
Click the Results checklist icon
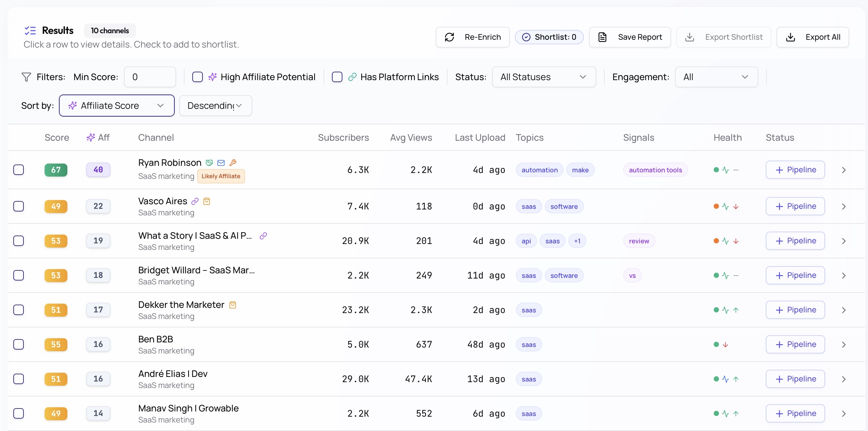click(x=30, y=31)
